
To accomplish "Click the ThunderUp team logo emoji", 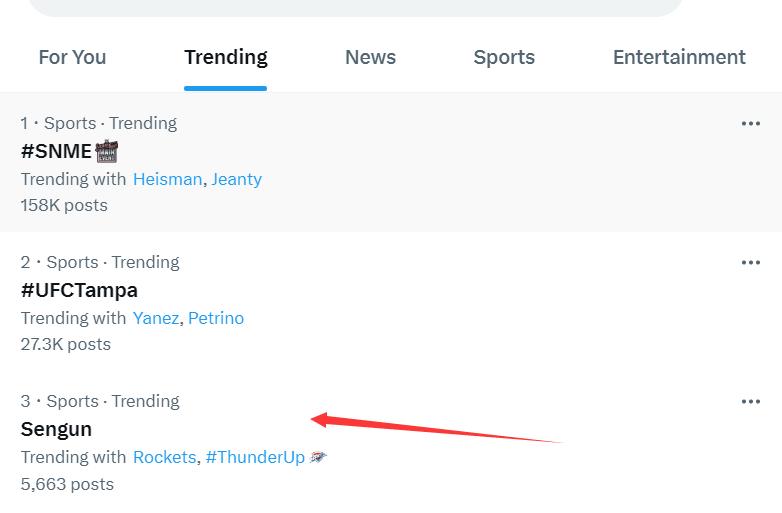I will click(x=318, y=457).
